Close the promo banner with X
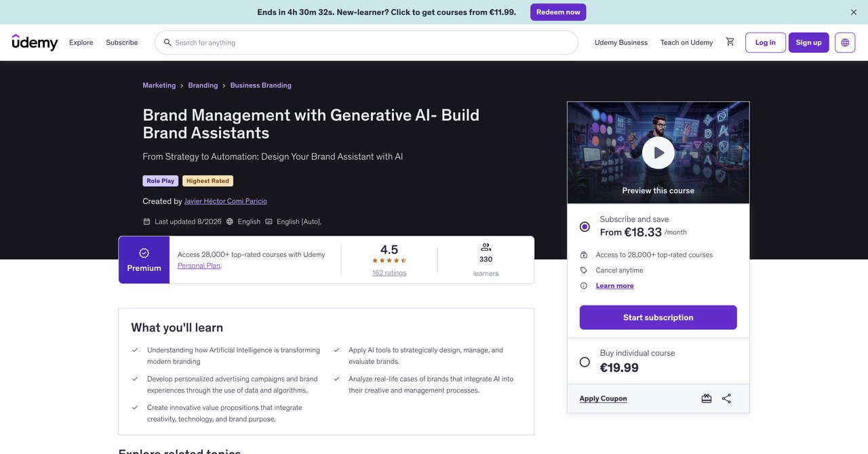The image size is (868, 454). coord(854,12)
